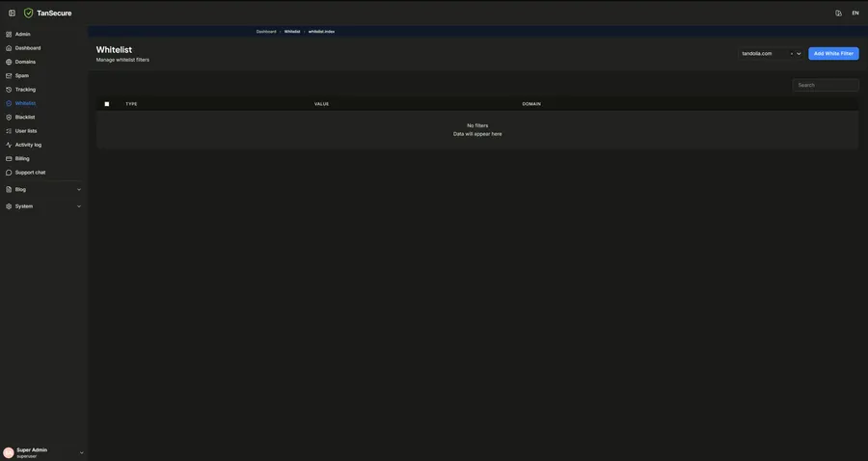
Task: Click the Blacklist shield icon
Action: [x=9, y=118]
